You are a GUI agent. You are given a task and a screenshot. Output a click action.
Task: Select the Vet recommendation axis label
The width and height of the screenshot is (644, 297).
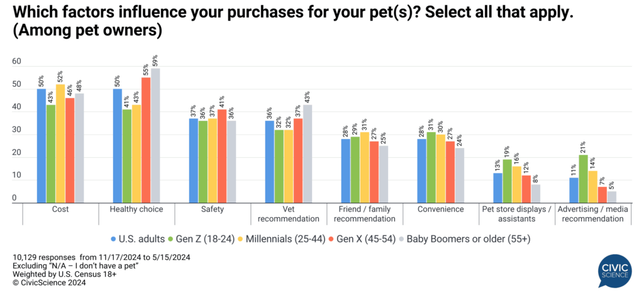pos(289,214)
